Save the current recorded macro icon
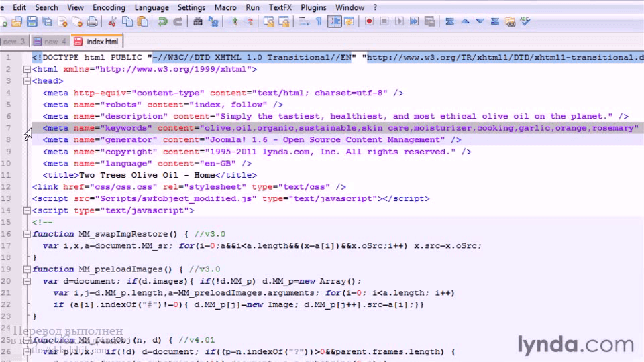644x362 pixels. 429,21
